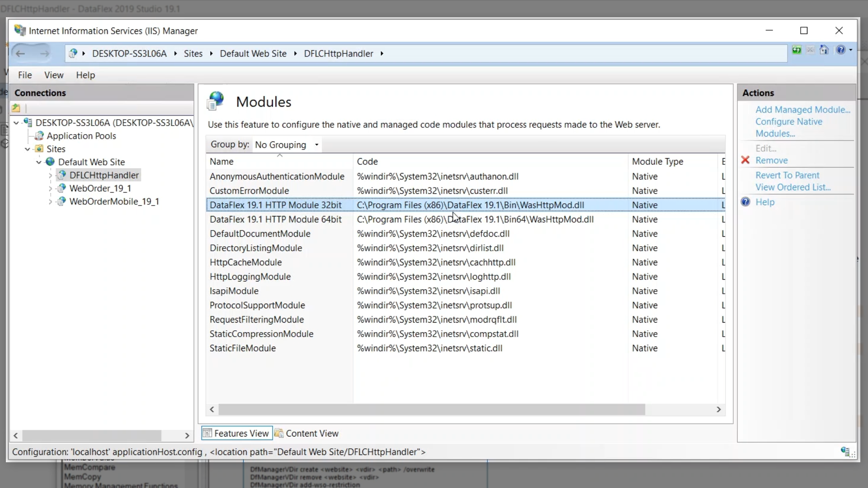
Task: Click the View Ordered List link
Action: click(x=793, y=187)
